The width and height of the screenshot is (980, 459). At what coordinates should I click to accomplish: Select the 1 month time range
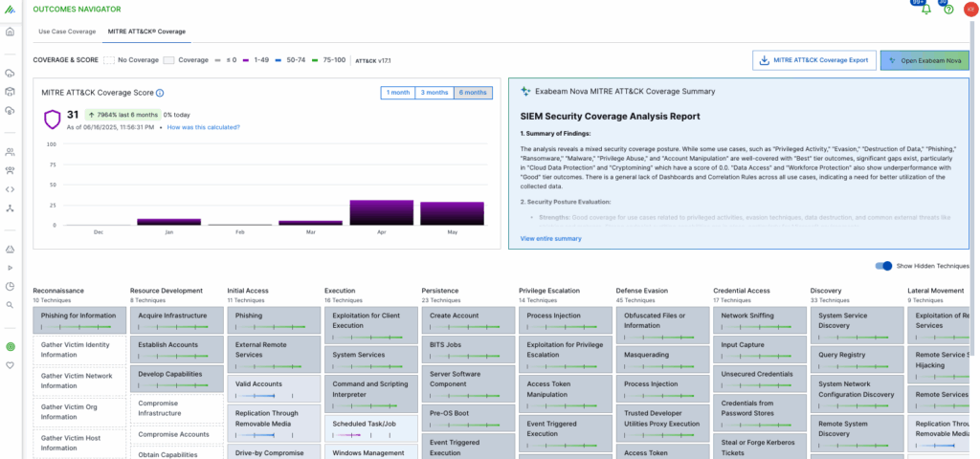click(398, 93)
